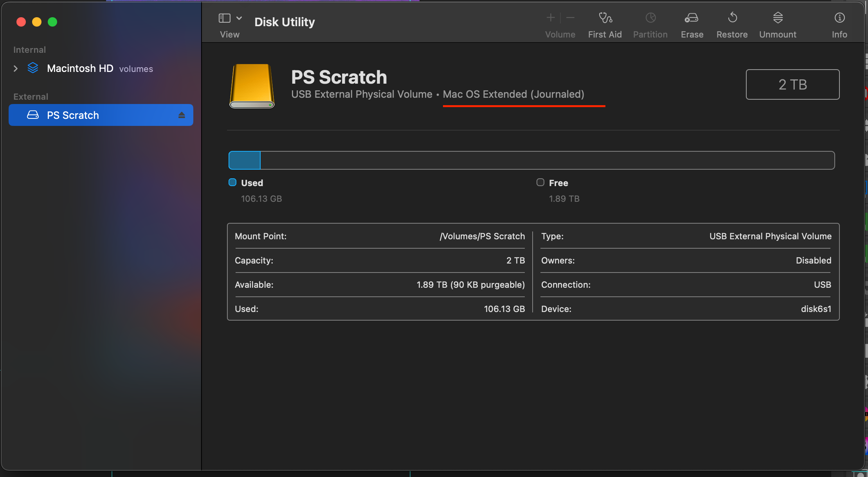
Task: Click the Unmount label in toolbar
Action: [778, 34]
